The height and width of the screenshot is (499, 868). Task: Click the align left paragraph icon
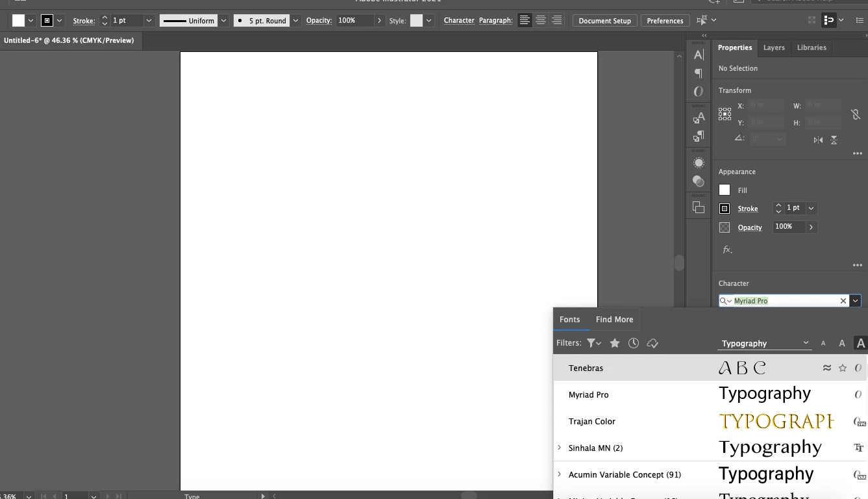pos(525,21)
